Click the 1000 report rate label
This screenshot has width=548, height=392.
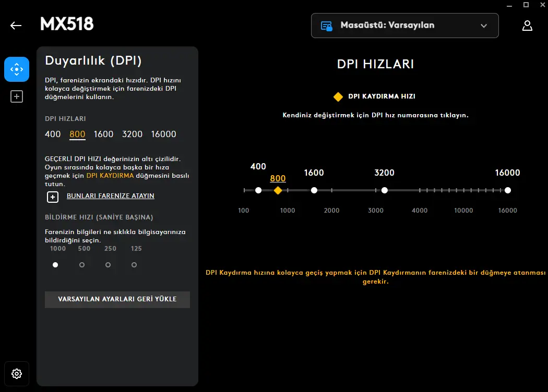click(57, 249)
